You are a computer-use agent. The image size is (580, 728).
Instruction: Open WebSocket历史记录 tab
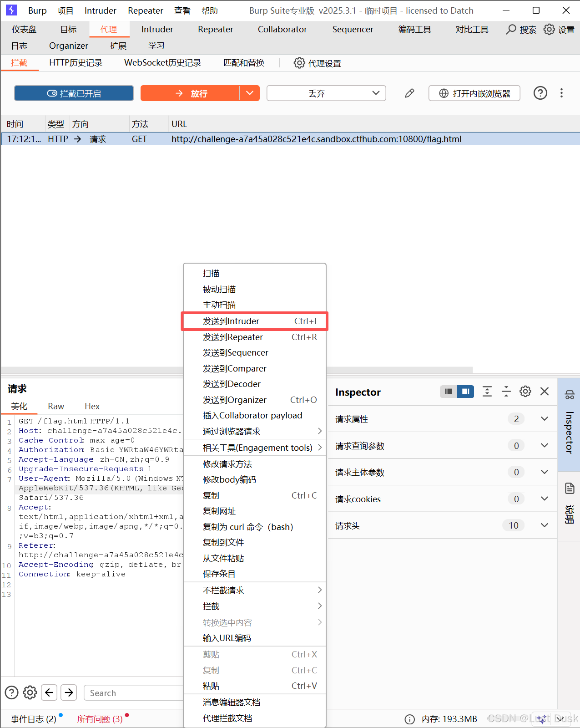163,63
